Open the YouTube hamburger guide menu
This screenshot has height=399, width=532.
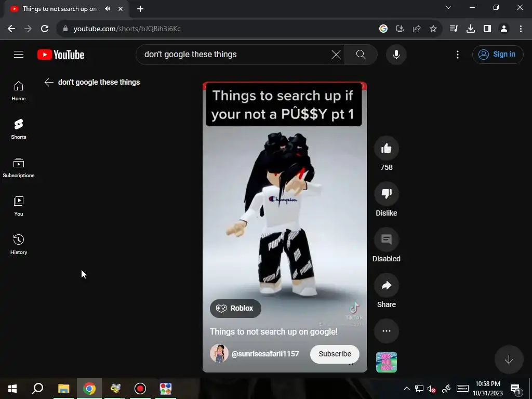pos(19,54)
